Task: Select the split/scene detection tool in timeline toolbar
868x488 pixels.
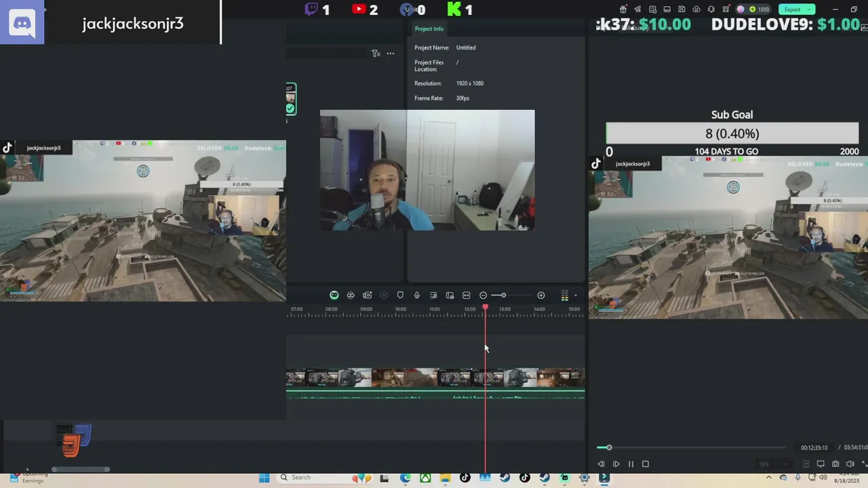Action: (x=351, y=296)
